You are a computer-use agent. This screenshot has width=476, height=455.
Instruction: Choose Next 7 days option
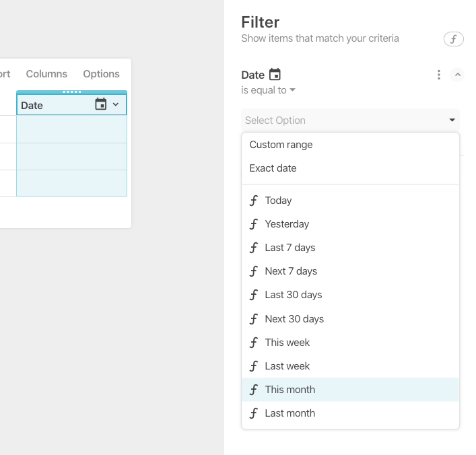(291, 271)
